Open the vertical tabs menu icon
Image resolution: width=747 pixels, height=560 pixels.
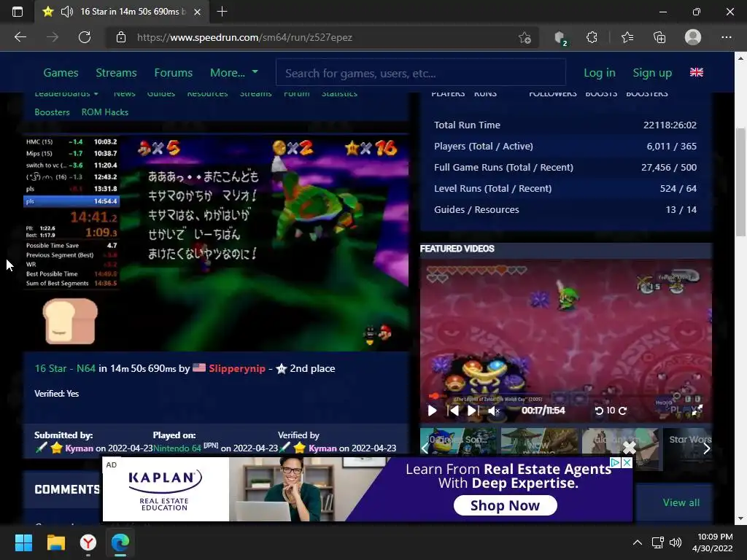point(18,12)
